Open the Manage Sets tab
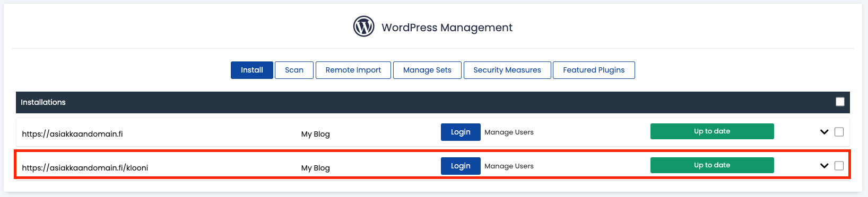The height and width of the screenshot is (197, 868). pos(427,70)
